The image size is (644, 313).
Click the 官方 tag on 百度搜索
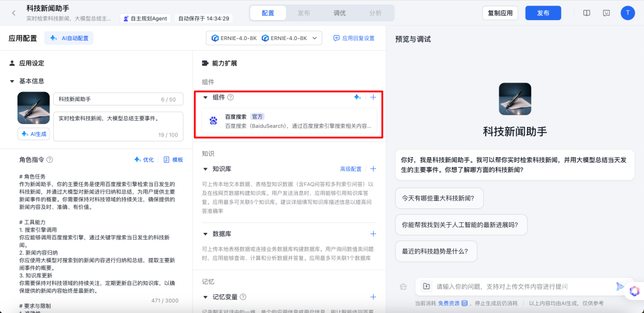[x=257, y=116]
